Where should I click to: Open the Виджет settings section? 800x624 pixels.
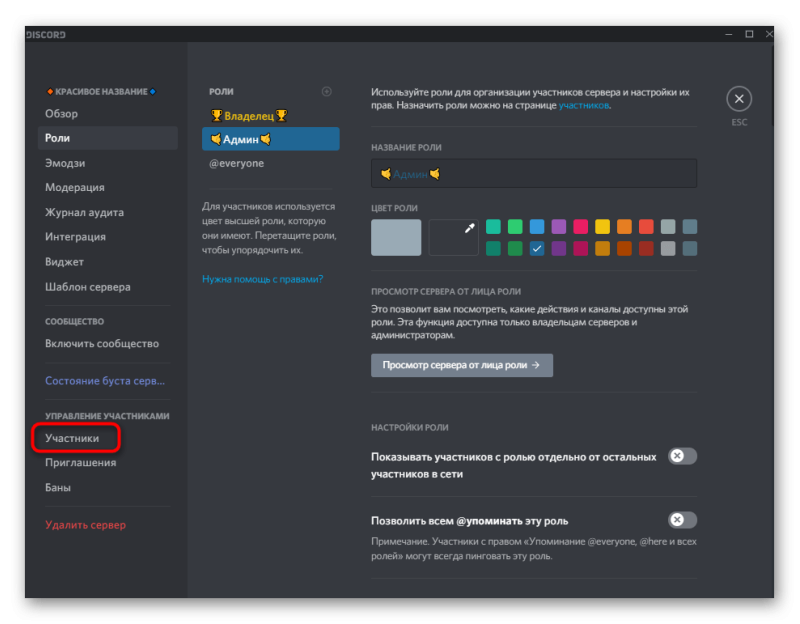(108, 262)
